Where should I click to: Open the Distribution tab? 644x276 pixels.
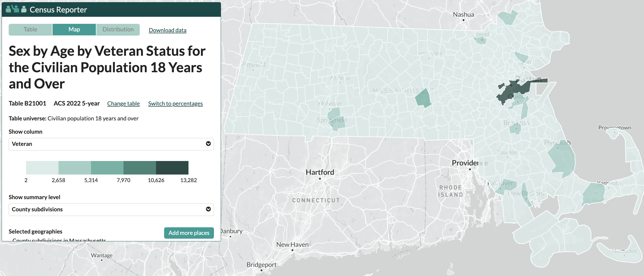coord(118,29)
